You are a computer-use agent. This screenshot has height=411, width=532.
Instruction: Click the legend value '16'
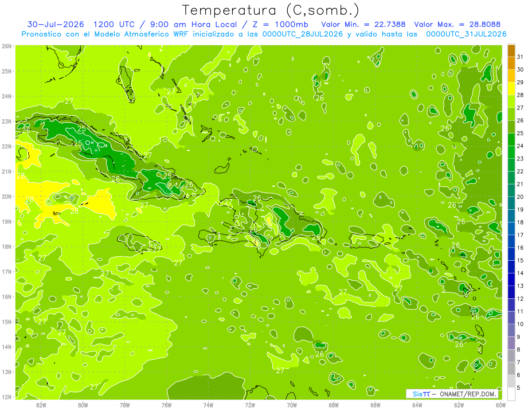520,248
